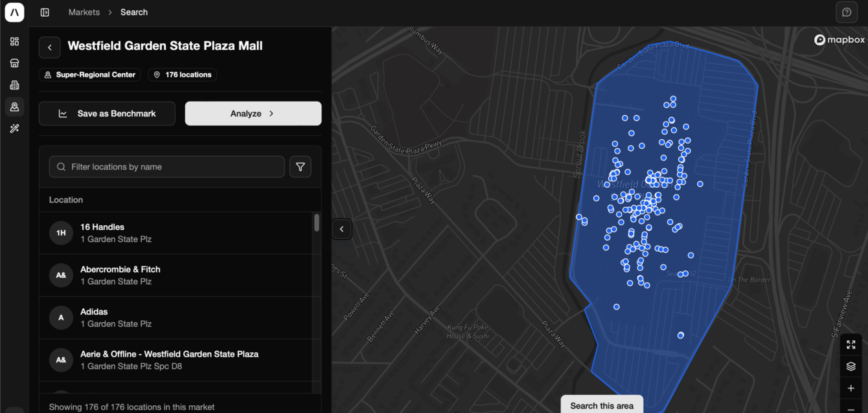
Task: Click Search this area button
Action: (602, 405)
